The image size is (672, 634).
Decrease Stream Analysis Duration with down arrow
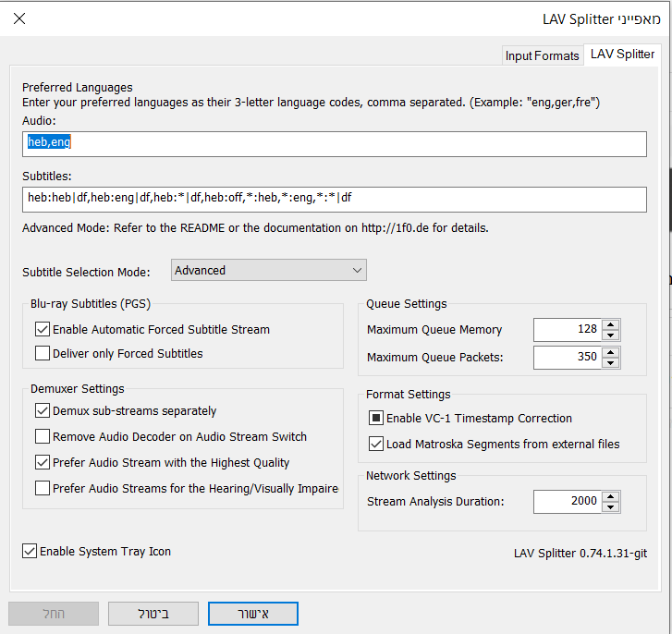click(x=611, y=506)
